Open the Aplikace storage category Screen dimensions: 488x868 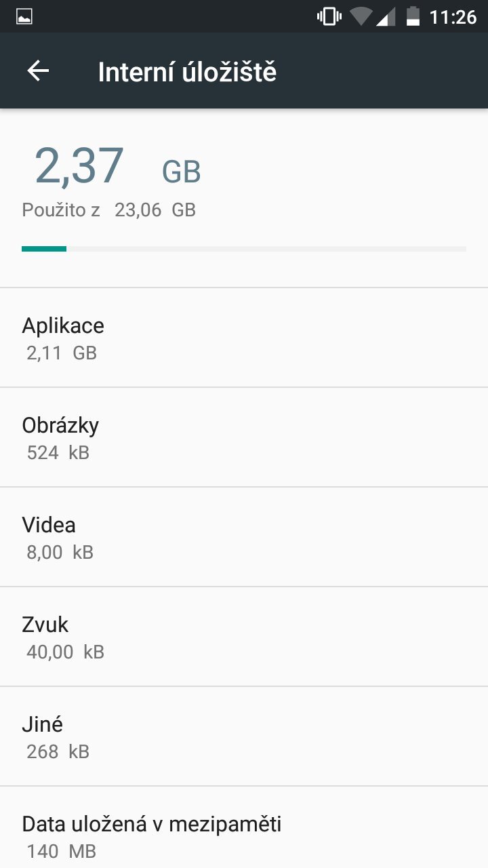pyautogui.click(x=244, y=338)
